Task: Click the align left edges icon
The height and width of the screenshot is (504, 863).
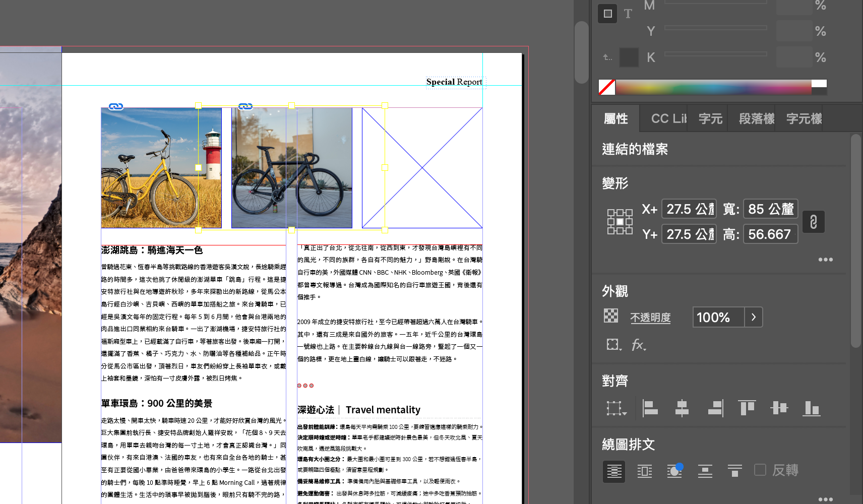Action: (x=650, y=408)
